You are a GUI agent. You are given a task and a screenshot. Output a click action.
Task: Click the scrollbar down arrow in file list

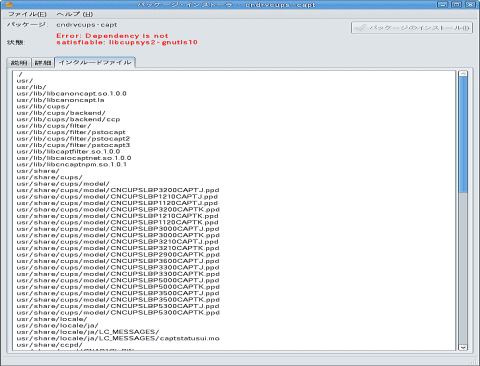click(x=463, y=347)
